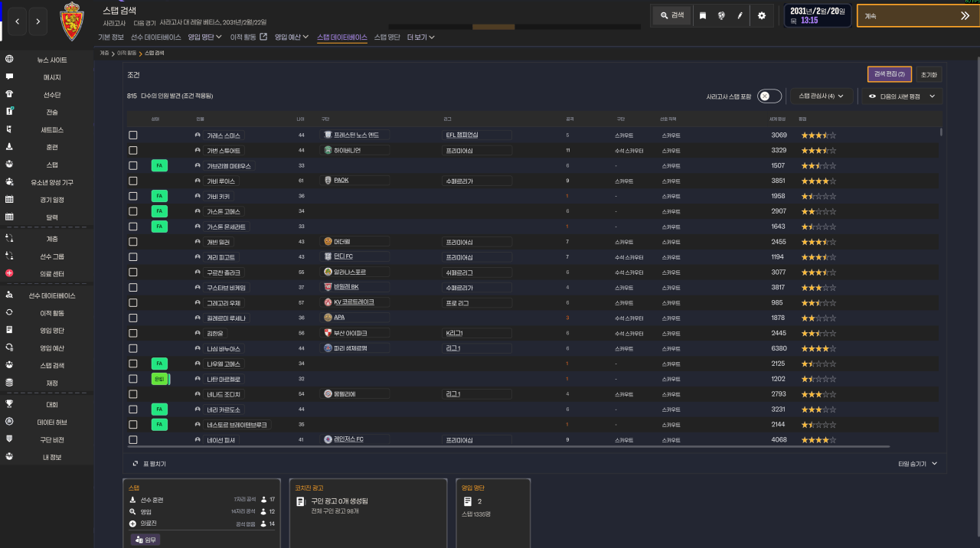Open 뉴스 사이트 globe icon in sidebar

tap(9, 60)
